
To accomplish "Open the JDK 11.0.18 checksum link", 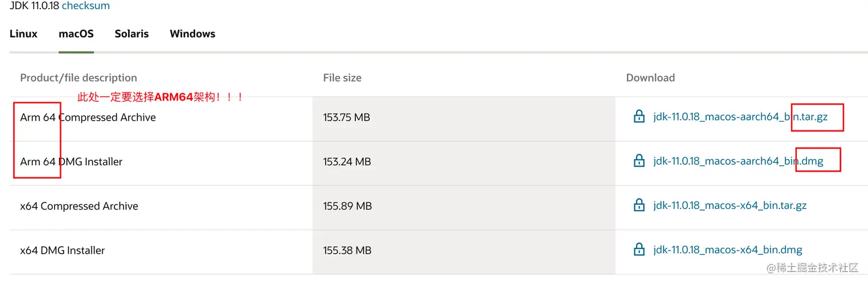I will tap(86, 6).
